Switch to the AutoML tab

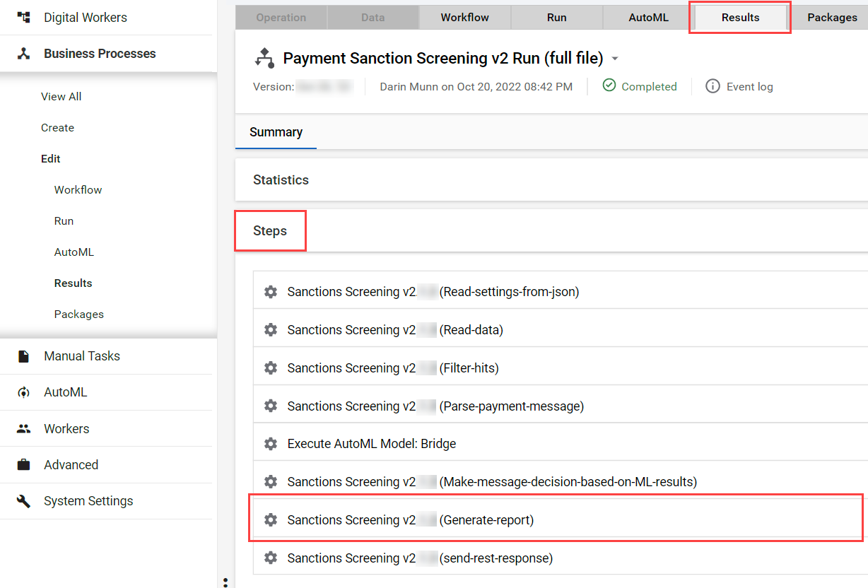(x=649, y=18)
